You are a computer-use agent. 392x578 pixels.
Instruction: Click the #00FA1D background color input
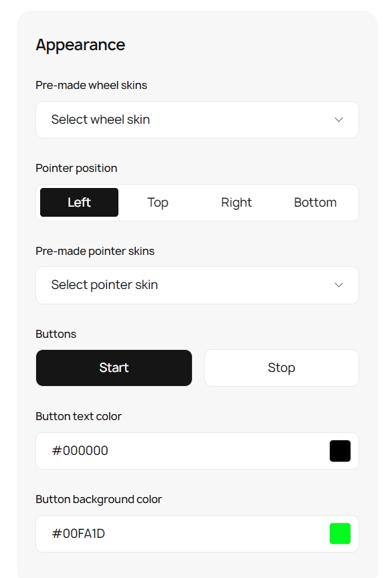(x=167, y=534)
